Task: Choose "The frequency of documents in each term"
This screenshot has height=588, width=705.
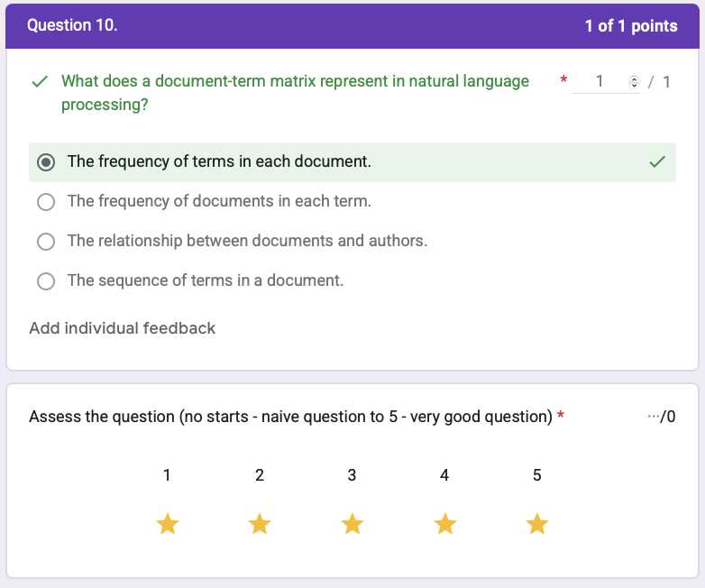Action: (46, 202)
